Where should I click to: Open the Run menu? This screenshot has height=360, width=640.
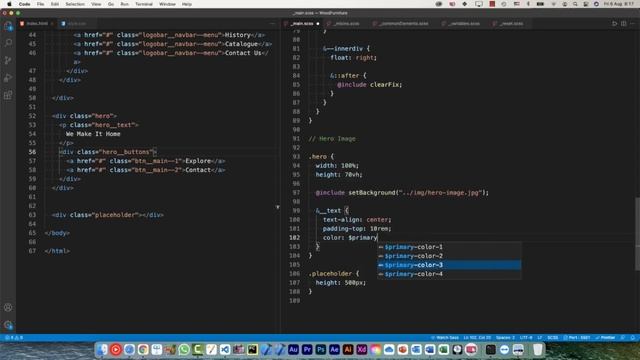pos(124,4)
